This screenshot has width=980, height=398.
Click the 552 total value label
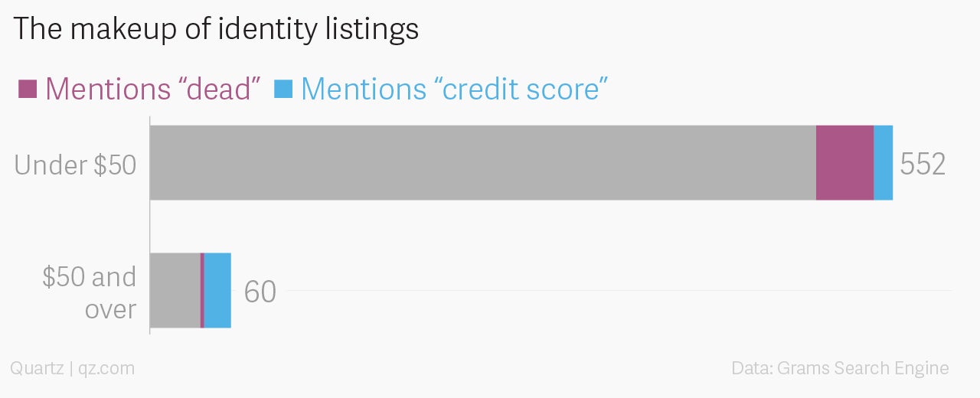pos(923,165)
